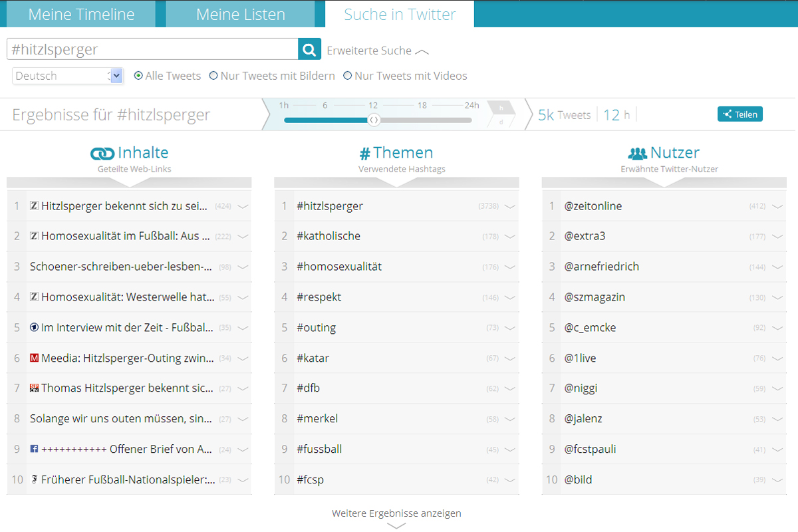Expand the #dfb row chevron
Screen dimensions: 798x532
510,388
